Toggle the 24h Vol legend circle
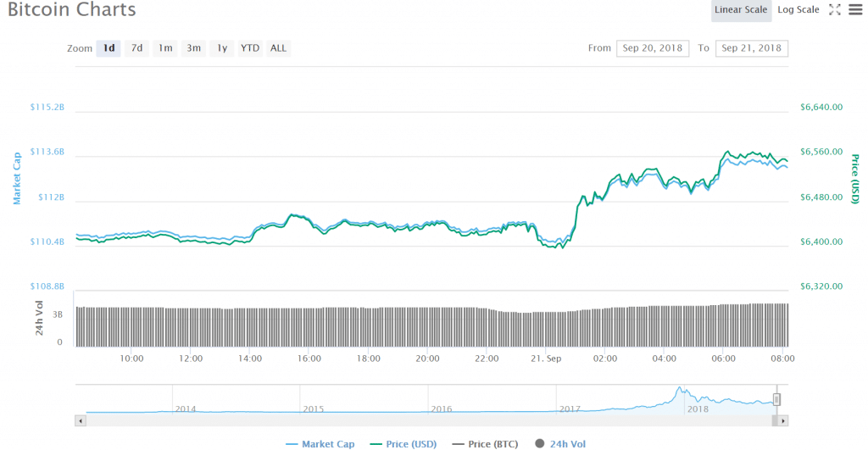 (539, 443)
